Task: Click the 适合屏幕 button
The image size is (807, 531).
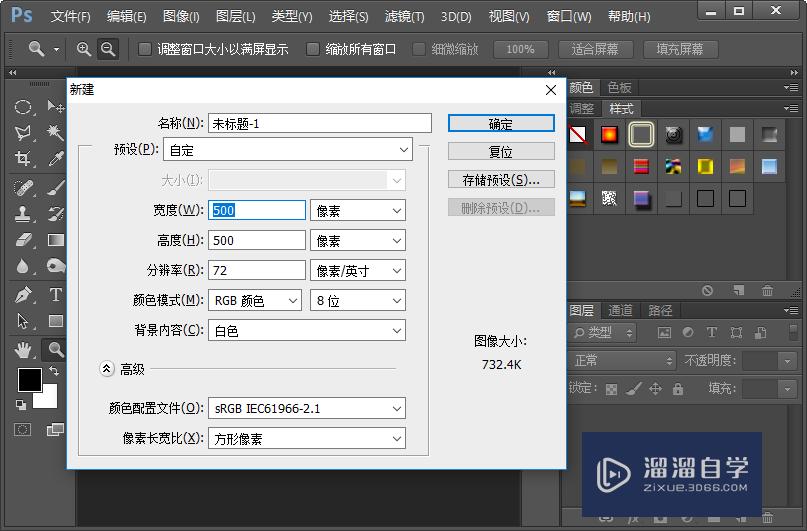Action: [x=595, y=49]
